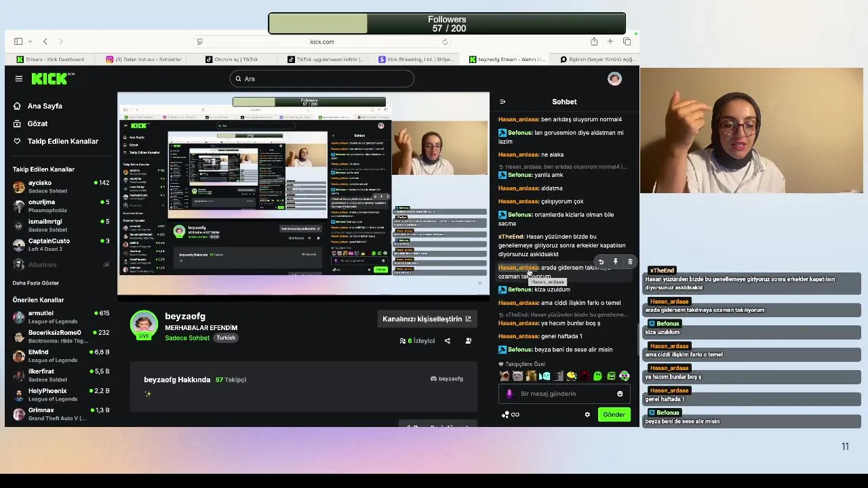Click the Ara search field
Screen dimensions: 868x488
[x=322, y=79]
